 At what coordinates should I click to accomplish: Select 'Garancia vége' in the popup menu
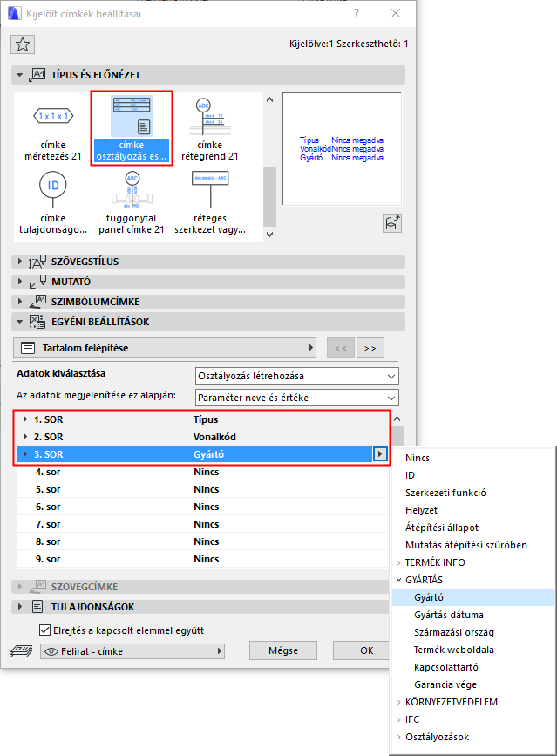point(472,684)
